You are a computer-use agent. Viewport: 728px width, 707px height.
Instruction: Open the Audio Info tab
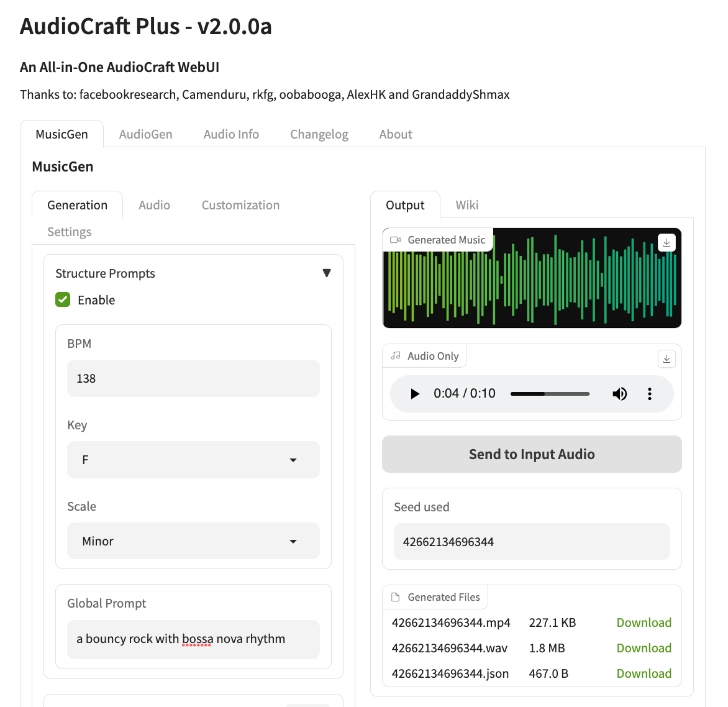point(231,134)
